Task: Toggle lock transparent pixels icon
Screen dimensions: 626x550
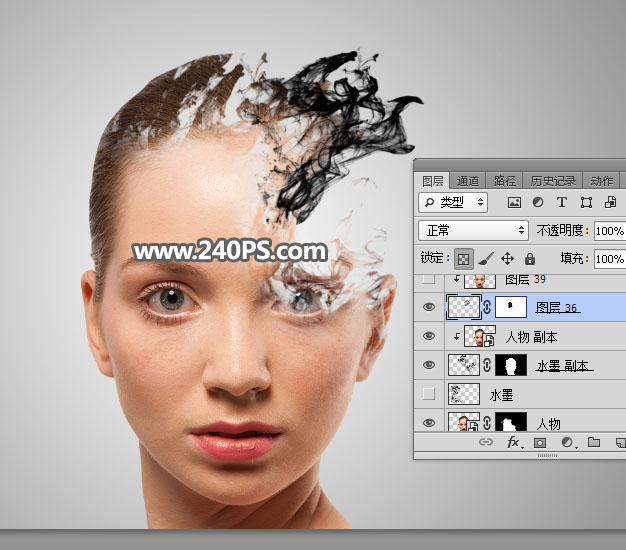Action: (x=464, y=259)
